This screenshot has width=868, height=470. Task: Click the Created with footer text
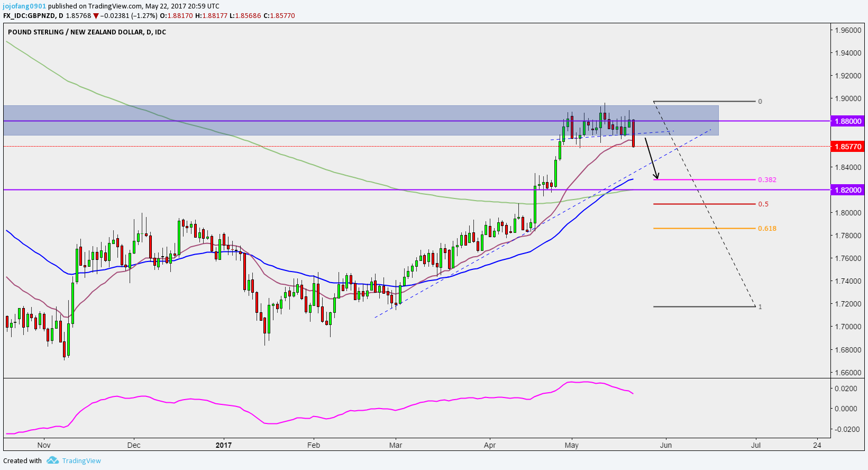point(22,460)
